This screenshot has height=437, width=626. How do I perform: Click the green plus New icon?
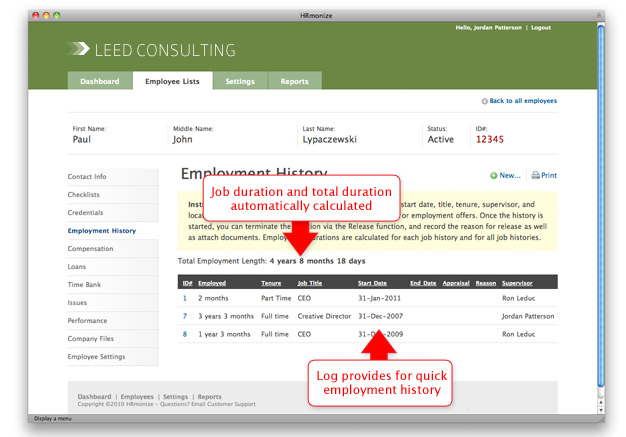pos(494,175)
